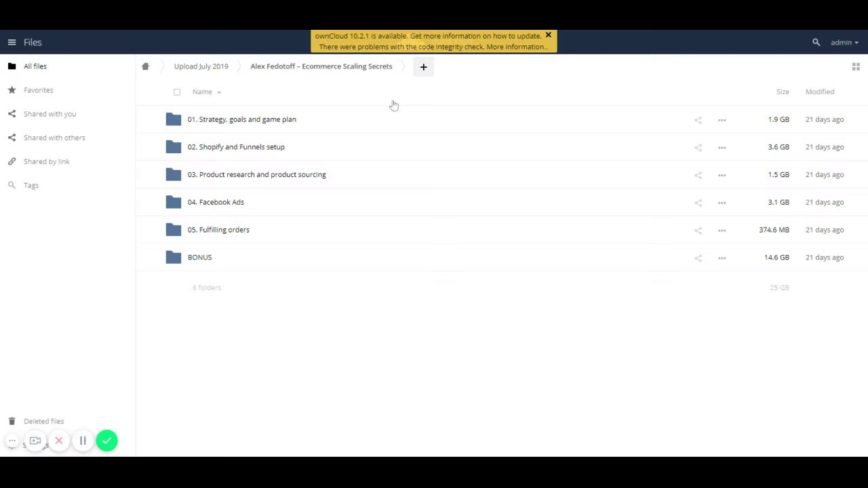868x488 pixels.
Task: Click folder icon of 03. Product research row
Action: [173, 174]
